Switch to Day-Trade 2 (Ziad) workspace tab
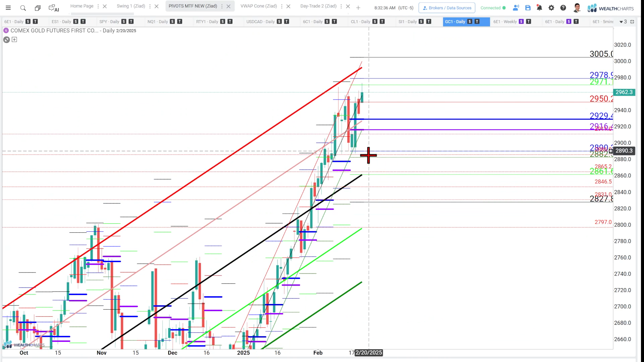The image size is (644, 362). coord(318,6)
